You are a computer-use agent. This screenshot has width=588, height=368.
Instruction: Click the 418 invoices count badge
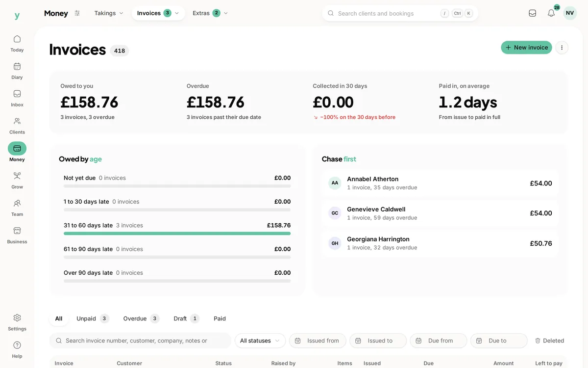click(x=120, y=51)
